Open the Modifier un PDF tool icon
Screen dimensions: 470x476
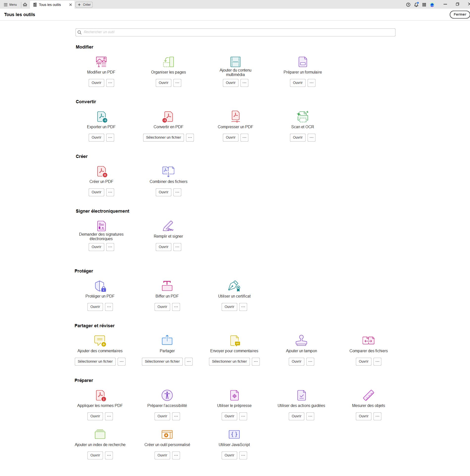(x=101, y=62)
